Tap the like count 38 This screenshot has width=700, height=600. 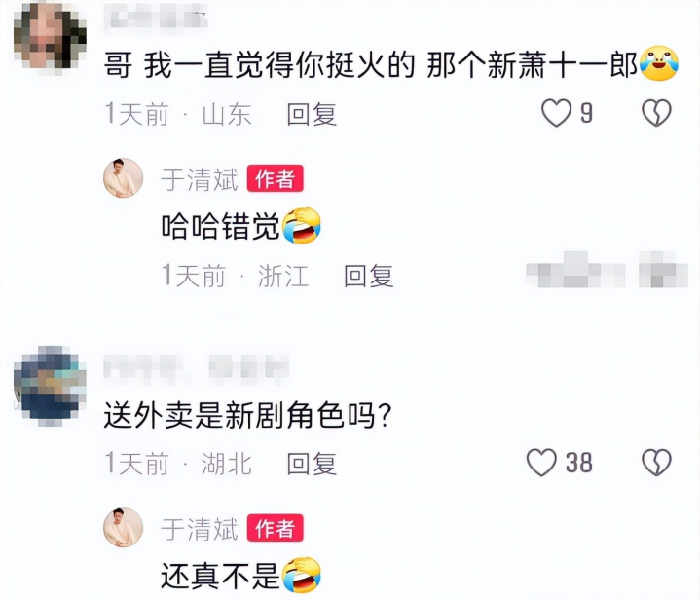579,463
